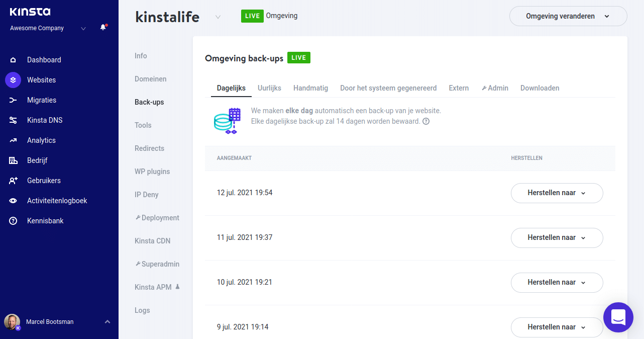
Task: Click the wrench icon beside Deployment
Action: [x=138, y=218]
